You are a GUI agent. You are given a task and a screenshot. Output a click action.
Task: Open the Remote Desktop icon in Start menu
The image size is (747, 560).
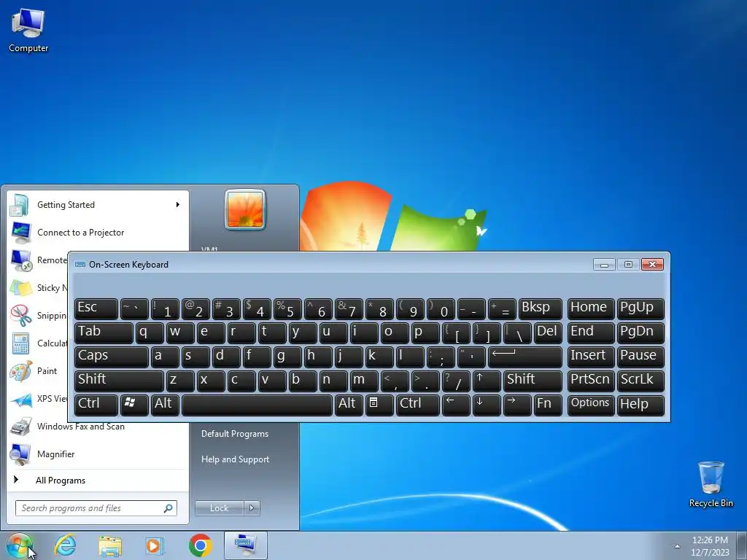click(x=21, y=260)
